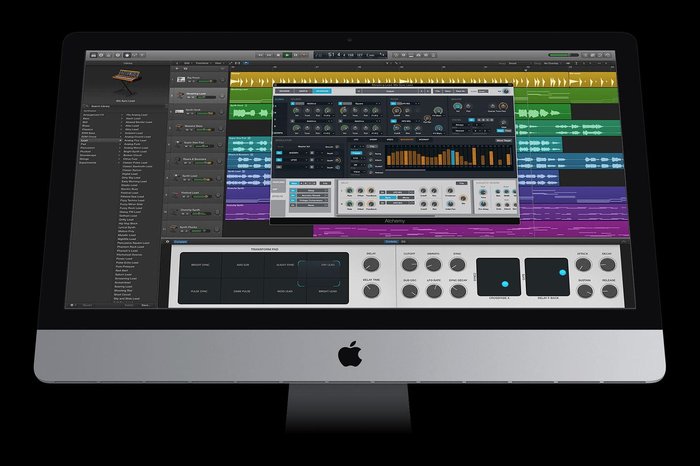Click the Delay Time knob in Smart Controls
700x466 pixels.
(x=371, y=291)
